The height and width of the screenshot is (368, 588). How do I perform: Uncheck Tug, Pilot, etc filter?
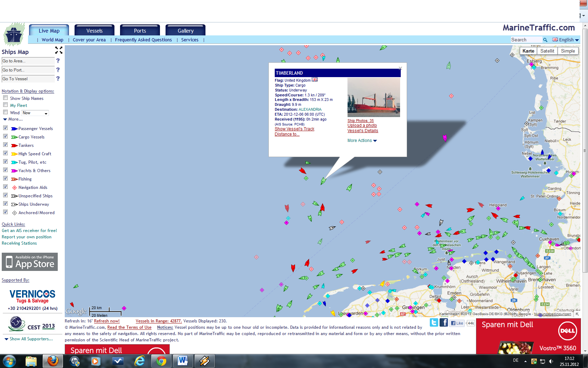click(5, 162)
